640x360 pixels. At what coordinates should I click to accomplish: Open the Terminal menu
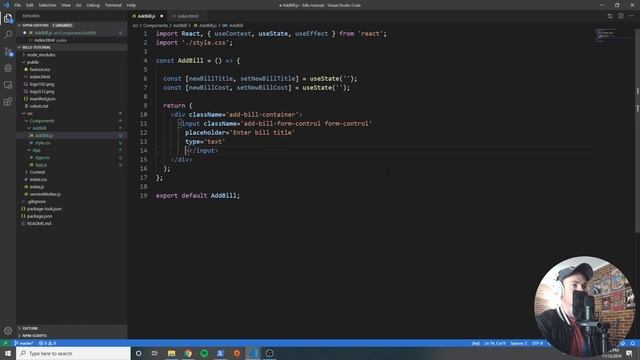pos(113,5)
